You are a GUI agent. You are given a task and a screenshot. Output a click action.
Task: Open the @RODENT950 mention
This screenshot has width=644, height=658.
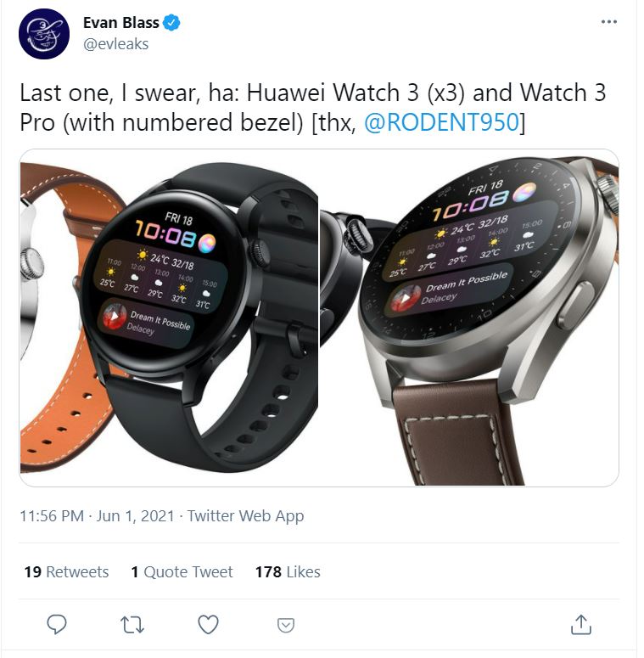[x=441, y=122]
